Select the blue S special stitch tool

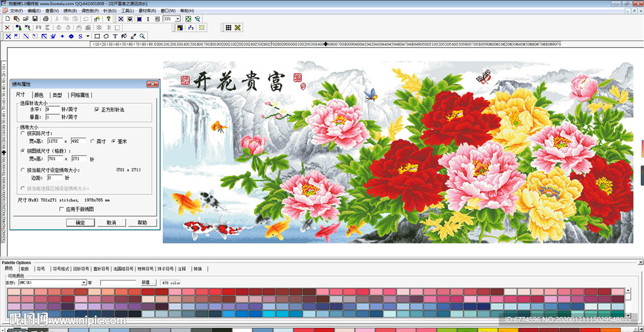pyautogui.click(x=80, y=36)
